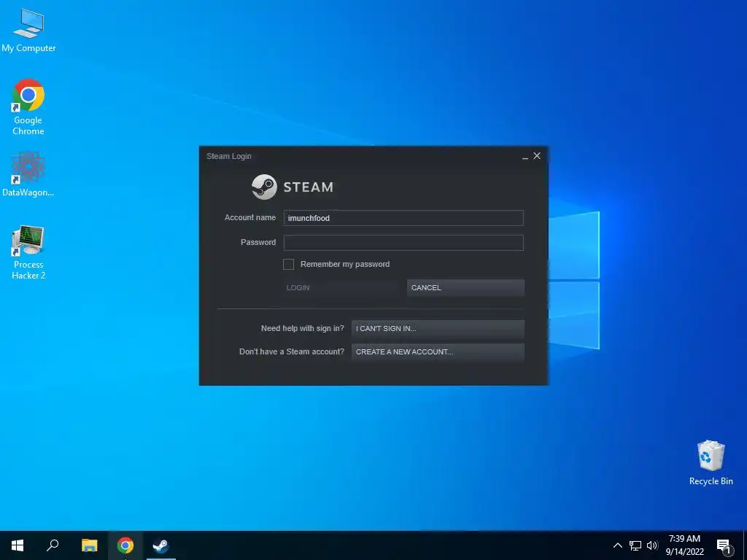This screenshot has width=747, height=560.
Task: Click the 'Need help with sign in?' label
Action: pyautogui.click(x=303, y=328)
